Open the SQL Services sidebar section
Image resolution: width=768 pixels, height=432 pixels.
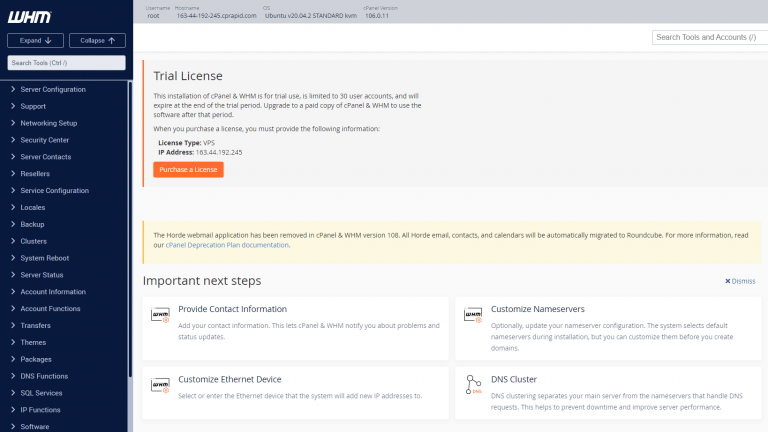[x=41, y=393]
